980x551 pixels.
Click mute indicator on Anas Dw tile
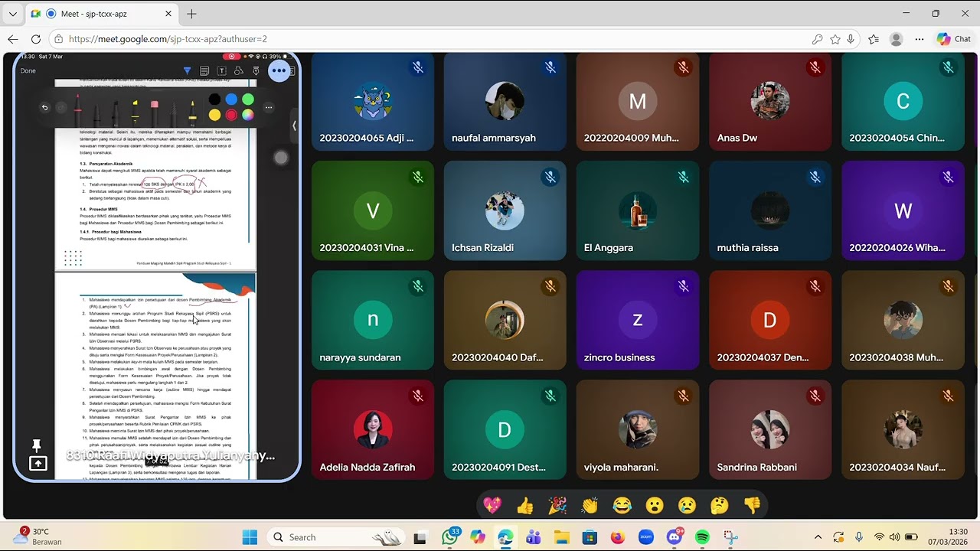(815, 67)
